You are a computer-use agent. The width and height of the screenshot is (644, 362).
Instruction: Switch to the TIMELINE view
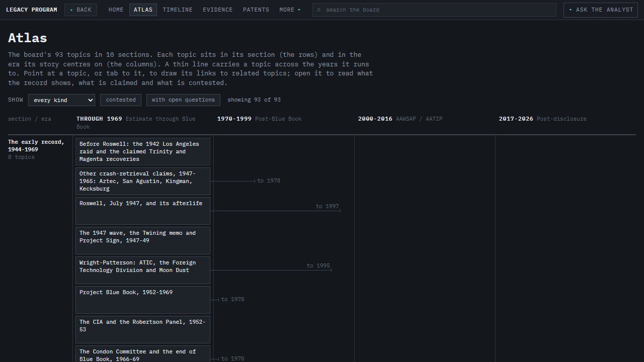click(178, 10)
